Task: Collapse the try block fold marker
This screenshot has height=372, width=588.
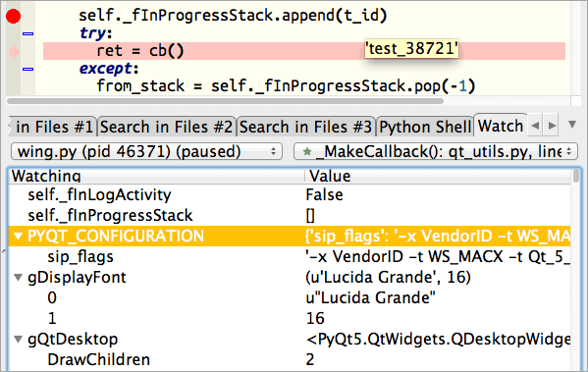Action: tap(28, 33)
